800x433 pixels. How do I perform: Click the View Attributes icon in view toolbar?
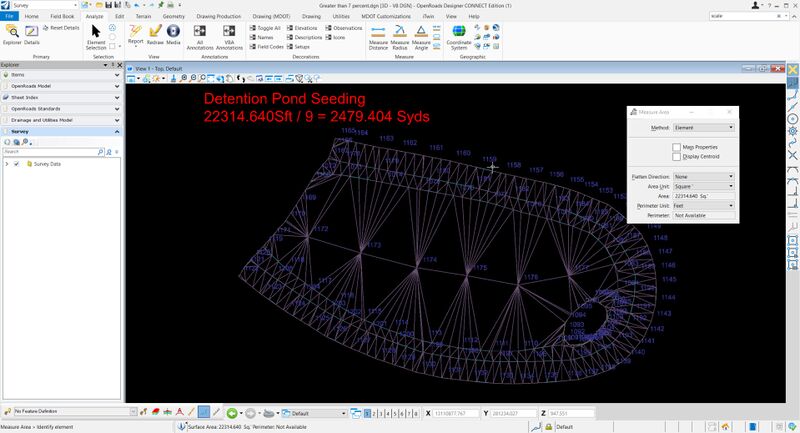[132, 79]
